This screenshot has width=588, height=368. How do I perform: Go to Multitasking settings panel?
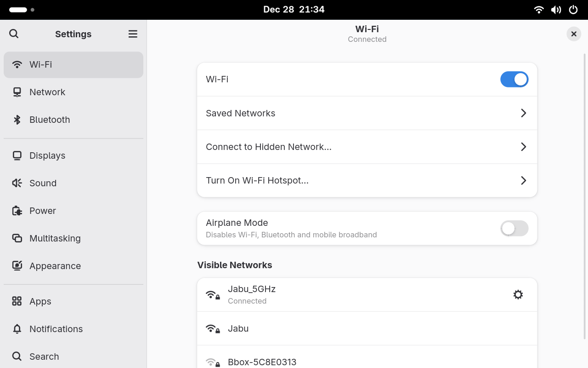(x=55, y=238)
